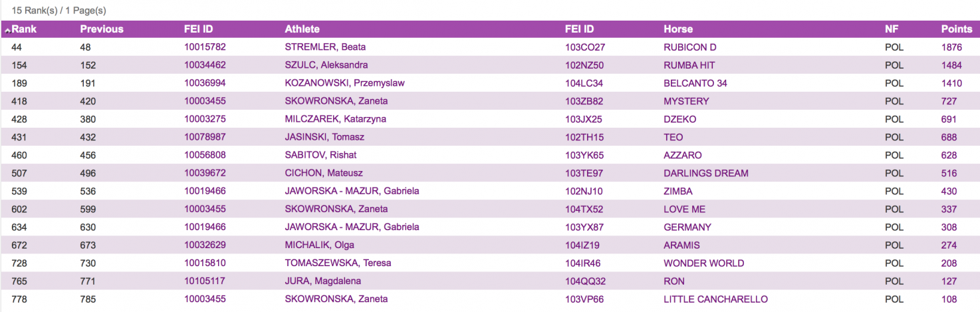Click the sort arrow beside Rank
Image resolution: width=980 pixels, height=312 pixels.
click(x=7, y=30)
